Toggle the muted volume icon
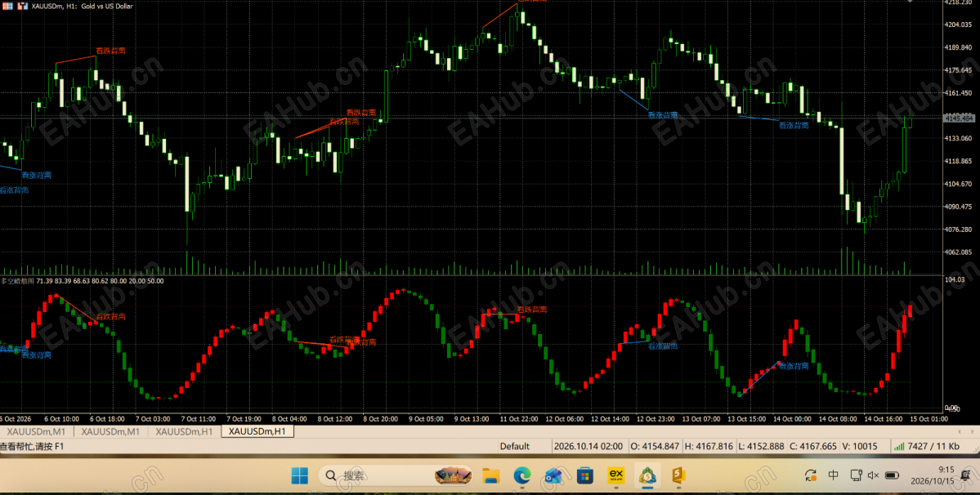 click(x=874, y=475)
